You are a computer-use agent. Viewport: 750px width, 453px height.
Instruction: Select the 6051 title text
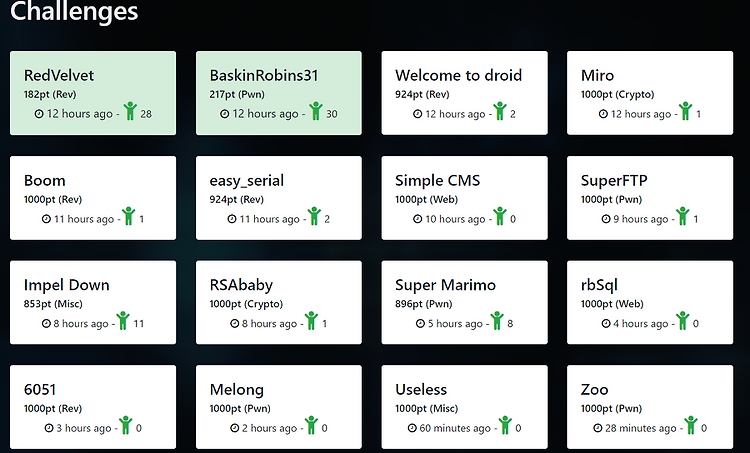pyautogui.click(x=40, y=389)
